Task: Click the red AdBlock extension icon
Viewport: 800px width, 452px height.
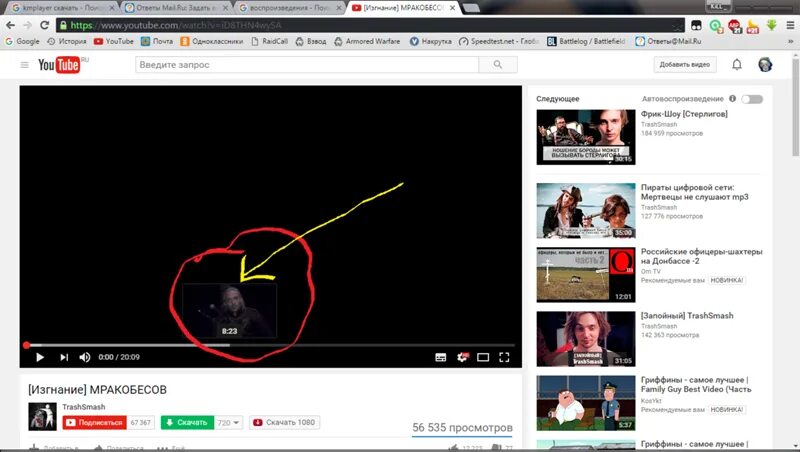Action: pyautogui.click(x=734, y=26)
